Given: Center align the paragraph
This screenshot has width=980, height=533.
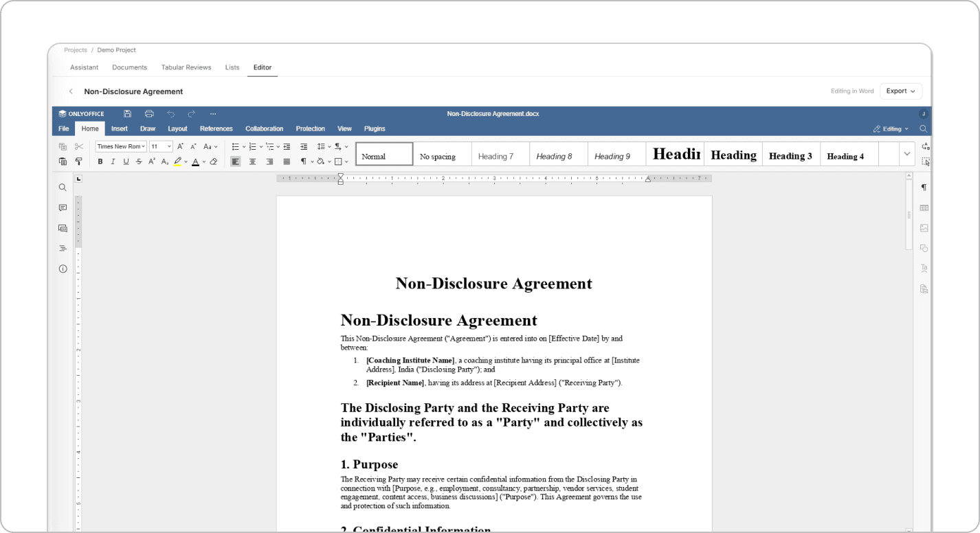Looking at the screenshot, I should point(252,161).
